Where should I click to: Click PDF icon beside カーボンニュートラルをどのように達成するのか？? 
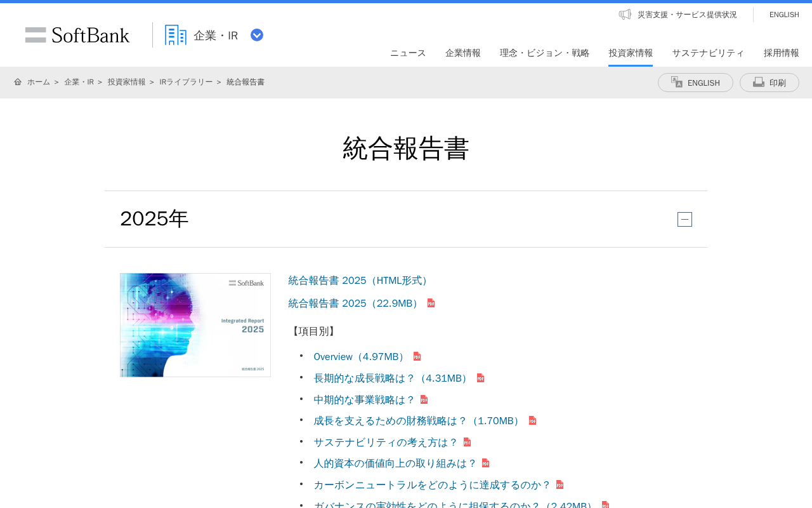pyautogui.click(x=560, y=485)
